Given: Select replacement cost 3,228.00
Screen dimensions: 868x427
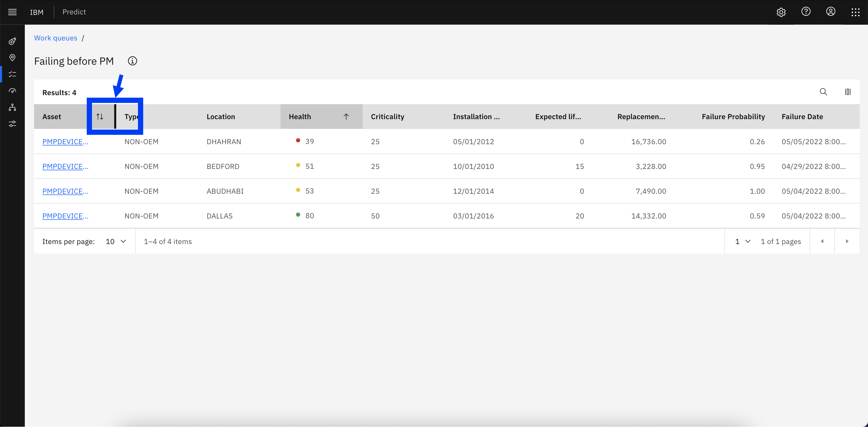Looking at the screenshot, I should (651, 166).
